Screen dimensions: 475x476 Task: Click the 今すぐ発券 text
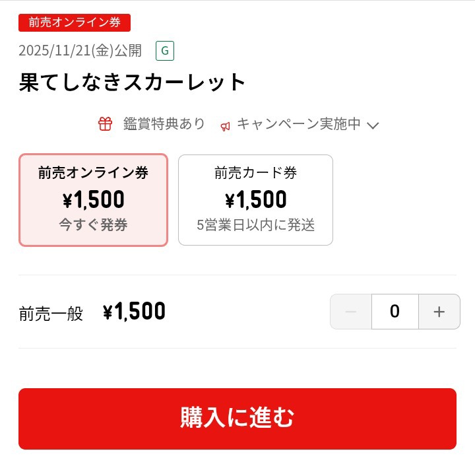[93, 225]
